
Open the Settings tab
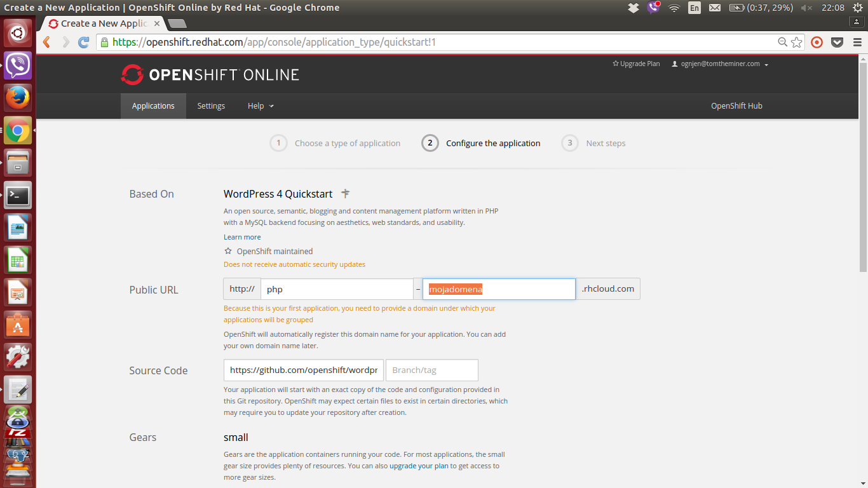(211, 106)
